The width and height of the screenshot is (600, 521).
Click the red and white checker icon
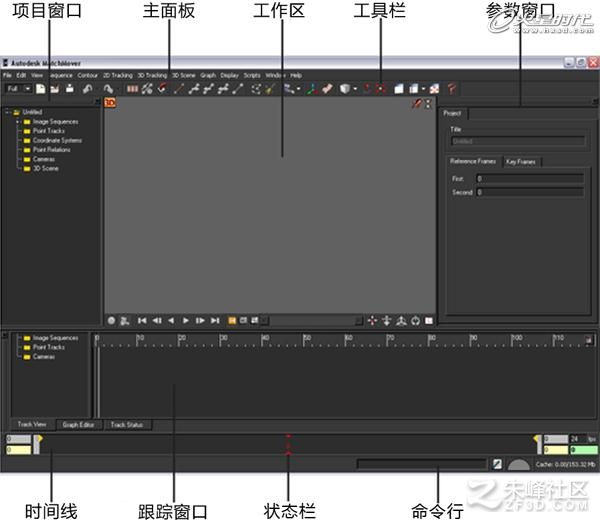[434, 89]
